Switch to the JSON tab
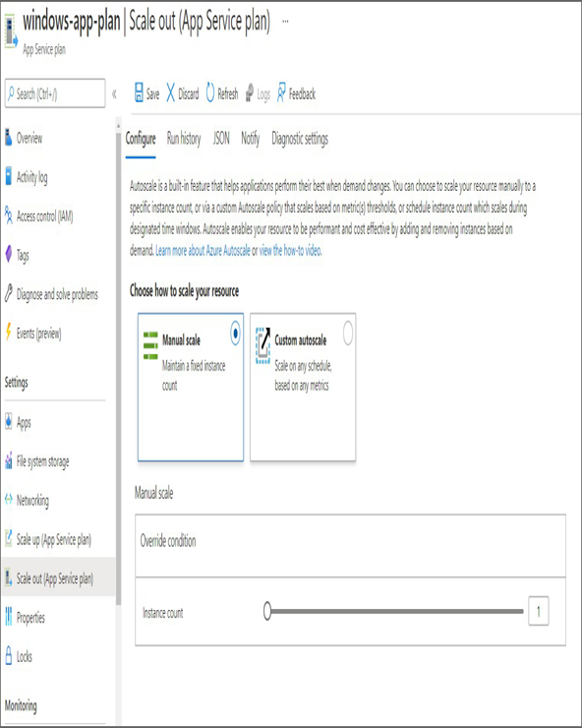 pos(221,138)
